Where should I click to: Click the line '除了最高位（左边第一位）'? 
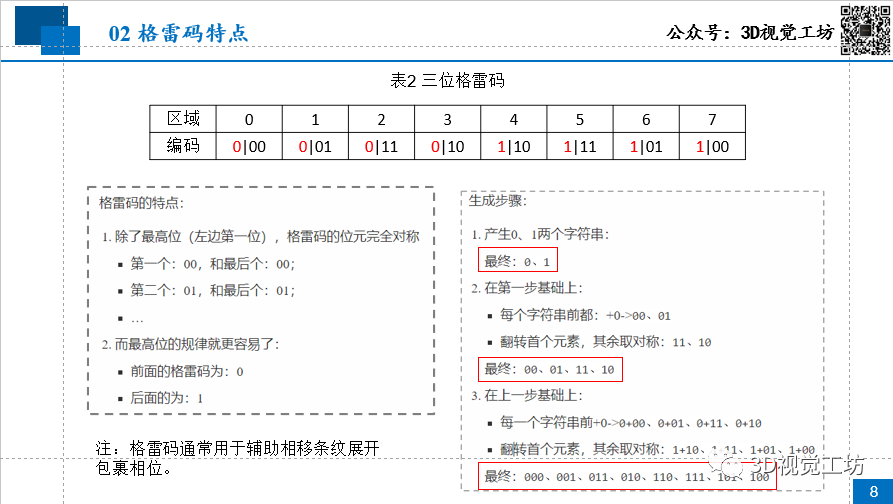(192, 236)
